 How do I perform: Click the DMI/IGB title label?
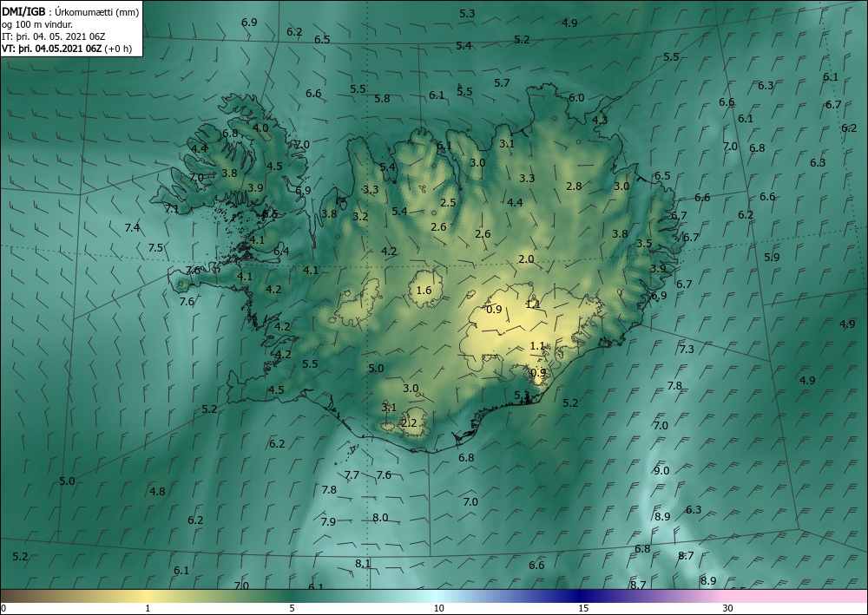click(22, 11)
